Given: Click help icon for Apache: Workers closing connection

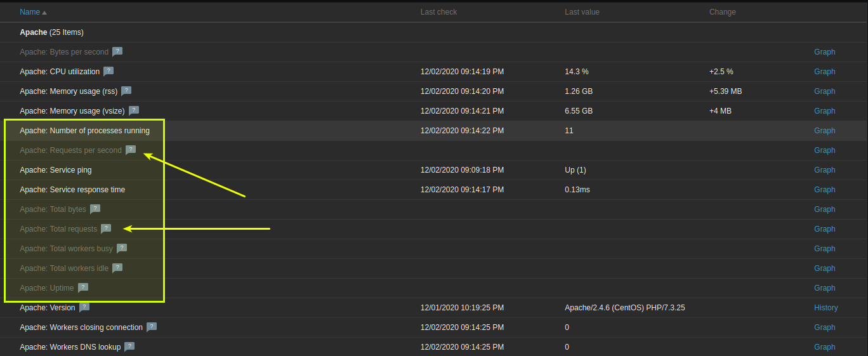Looking at the screenshot, I should tap(152, 327).
